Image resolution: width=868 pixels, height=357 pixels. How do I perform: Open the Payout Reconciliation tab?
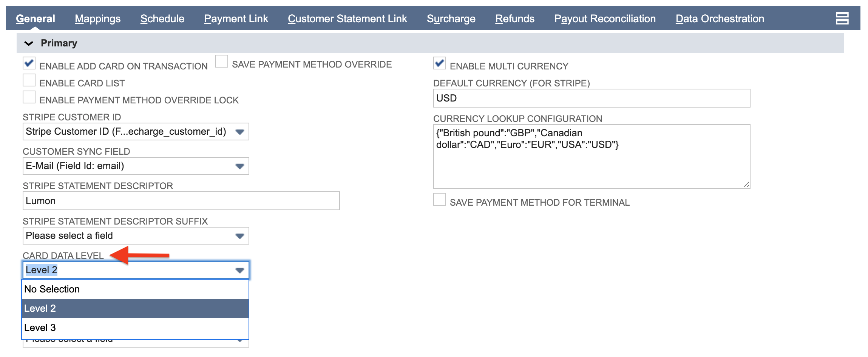(x=605, y=18)
